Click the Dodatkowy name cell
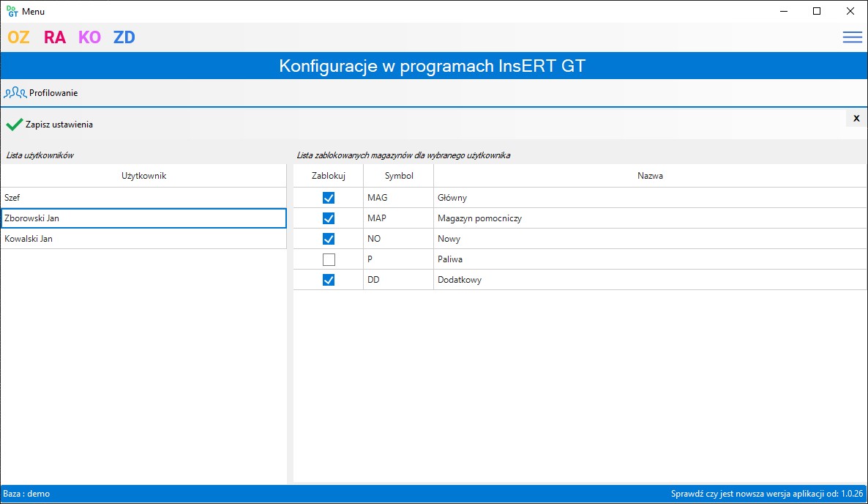 (x=651, y=280)
